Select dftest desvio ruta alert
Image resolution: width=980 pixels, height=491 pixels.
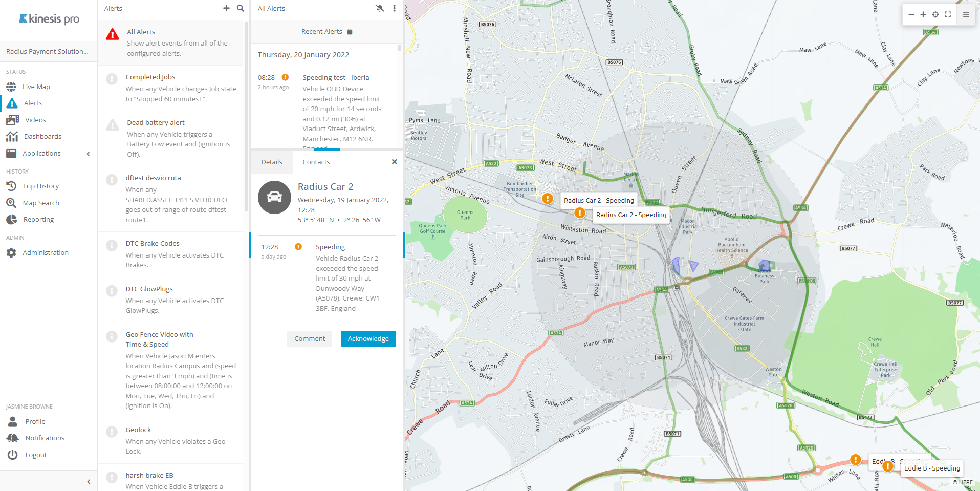[x=170, y=199]
